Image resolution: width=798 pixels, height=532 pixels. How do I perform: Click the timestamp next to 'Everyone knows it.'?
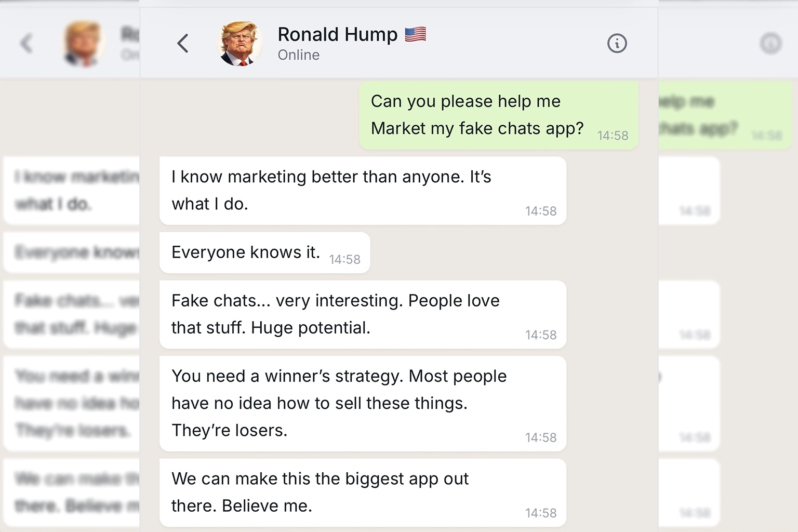pos(344,260)
